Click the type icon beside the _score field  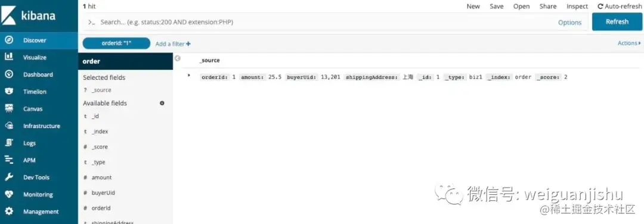coord(85,147)
